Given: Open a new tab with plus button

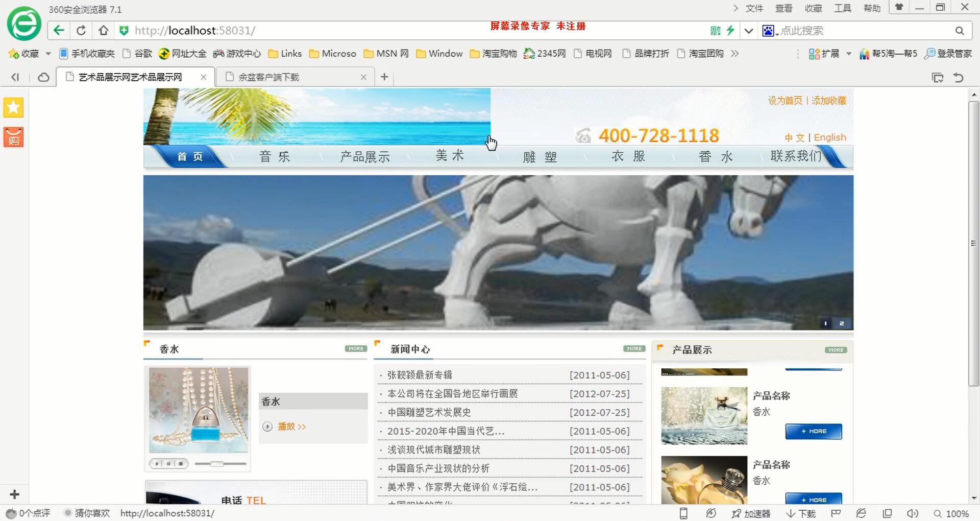Looking at the screenshot, I should (x=384, y=77).
